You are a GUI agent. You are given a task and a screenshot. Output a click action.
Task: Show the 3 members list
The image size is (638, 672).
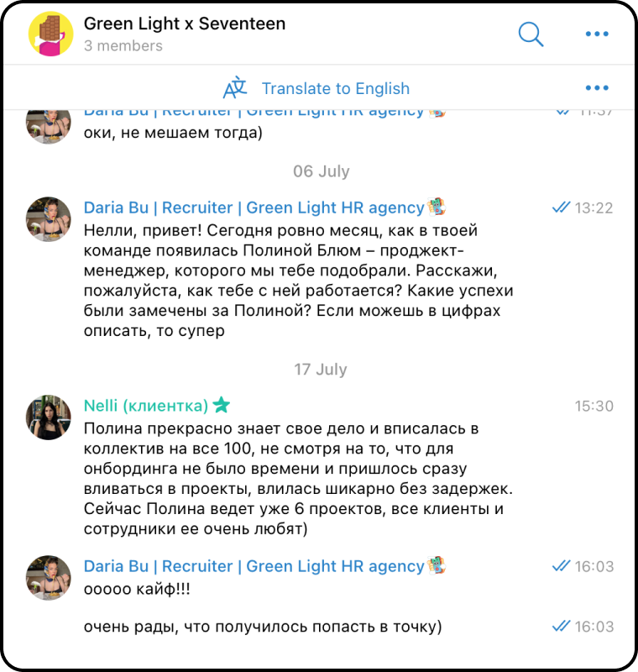point(123,46)
